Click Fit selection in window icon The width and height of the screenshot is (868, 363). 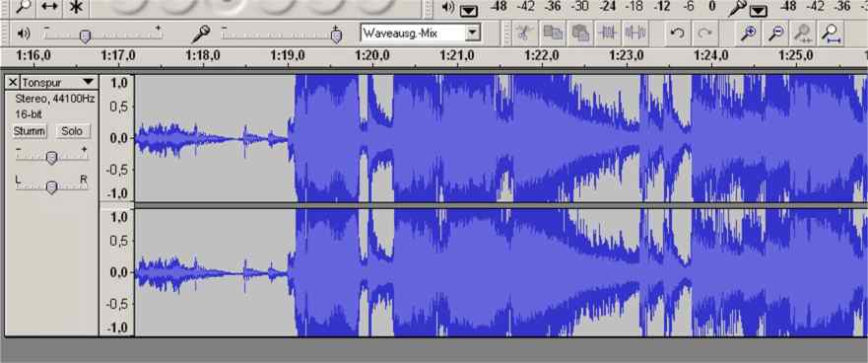(x=803, y=34)
